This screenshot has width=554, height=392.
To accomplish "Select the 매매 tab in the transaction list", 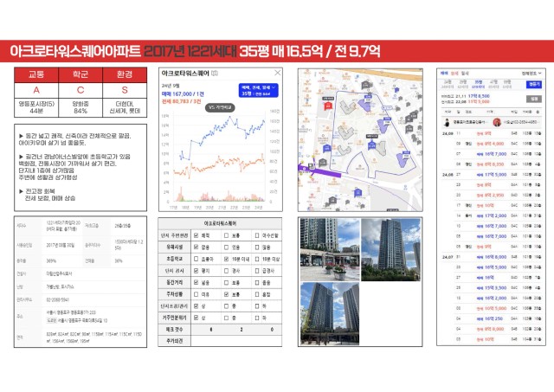I will point(444,73).
